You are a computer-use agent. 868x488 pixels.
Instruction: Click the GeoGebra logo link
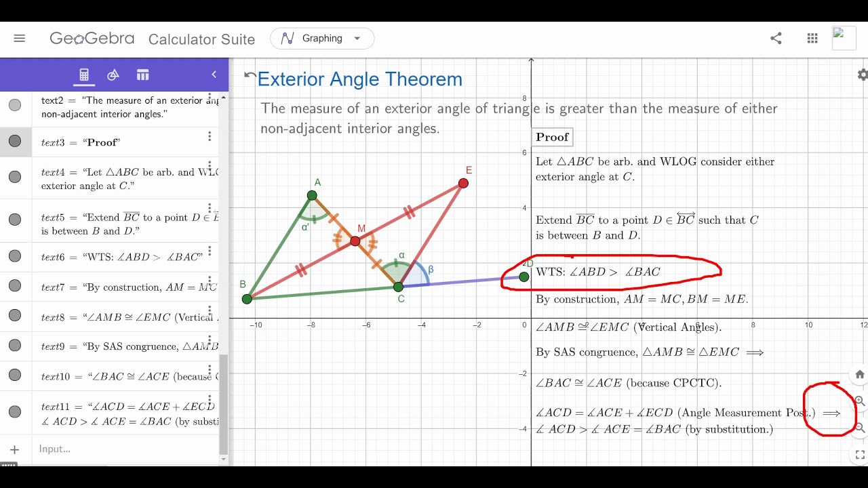point(92,39)
